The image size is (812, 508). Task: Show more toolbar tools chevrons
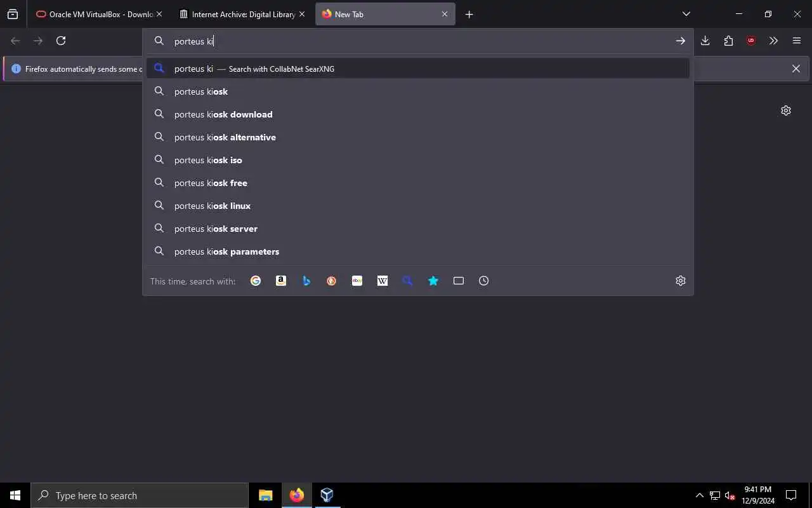pos(774,41)
